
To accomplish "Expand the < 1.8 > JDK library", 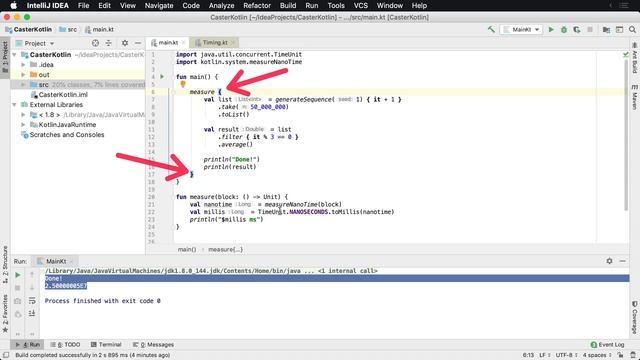I will (23, 115).
